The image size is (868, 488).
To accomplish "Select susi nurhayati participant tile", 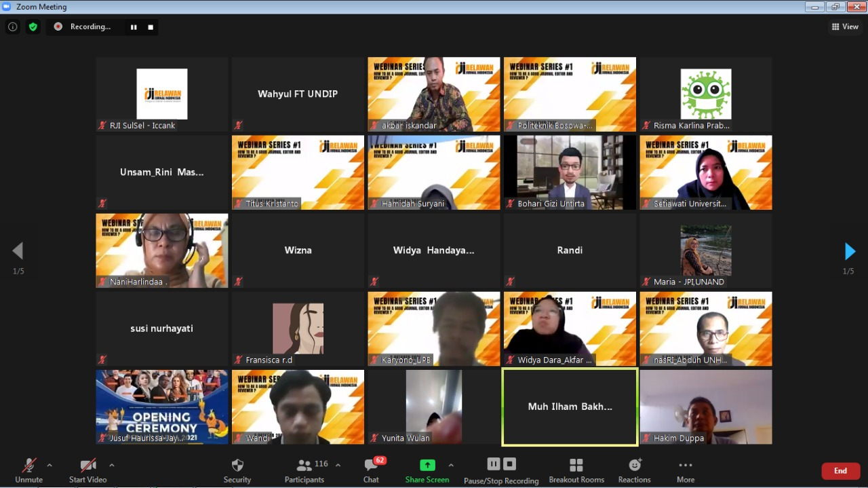I will 162,329.
